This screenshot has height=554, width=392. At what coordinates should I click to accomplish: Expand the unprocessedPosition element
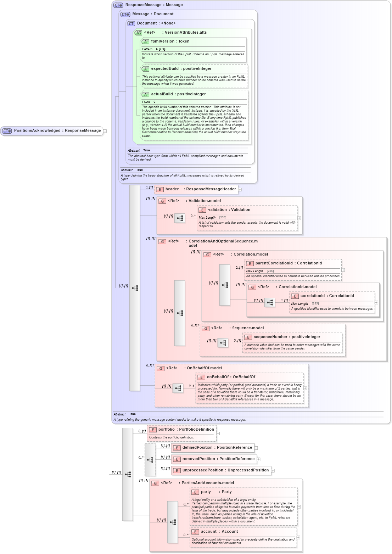click(x=273, y=471)
